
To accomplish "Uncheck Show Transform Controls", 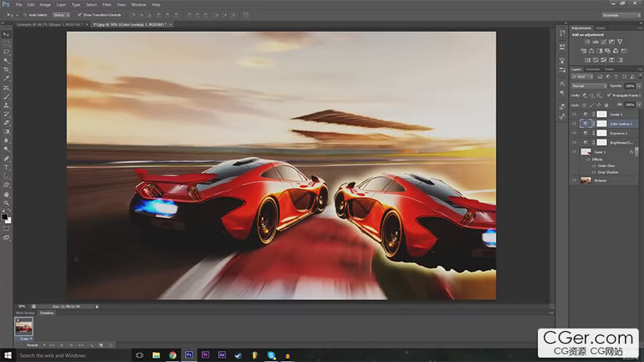I will pyautogui.click(x=80, y=15).
